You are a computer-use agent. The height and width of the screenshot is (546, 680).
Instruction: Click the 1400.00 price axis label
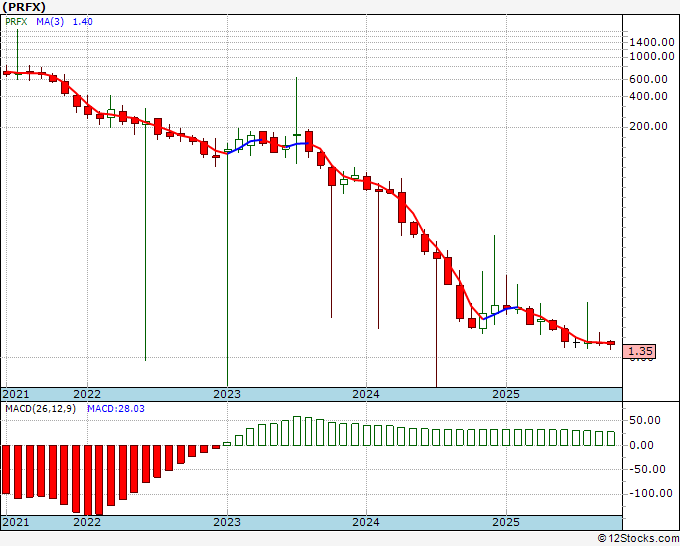point(652,43)
